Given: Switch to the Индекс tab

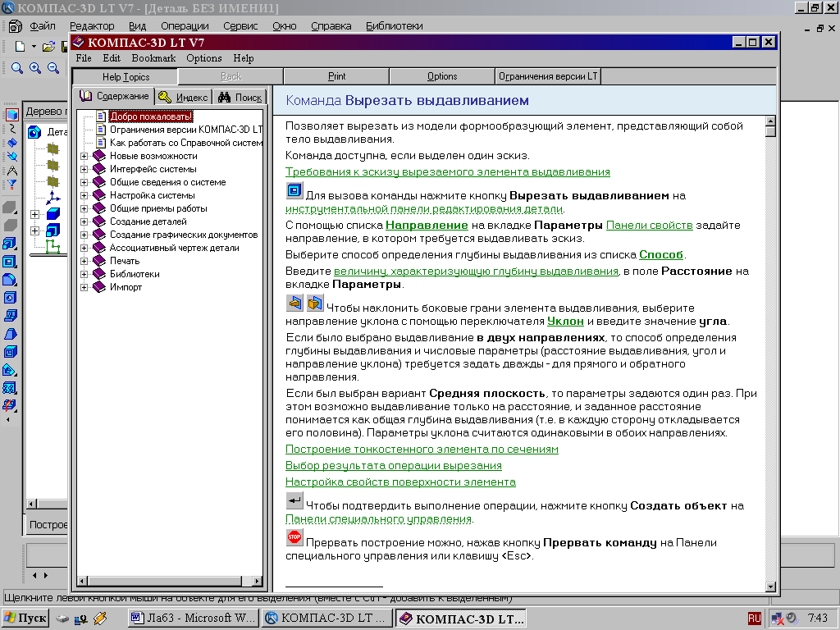Looking at the screenshot, I should [x=184, y=97].
